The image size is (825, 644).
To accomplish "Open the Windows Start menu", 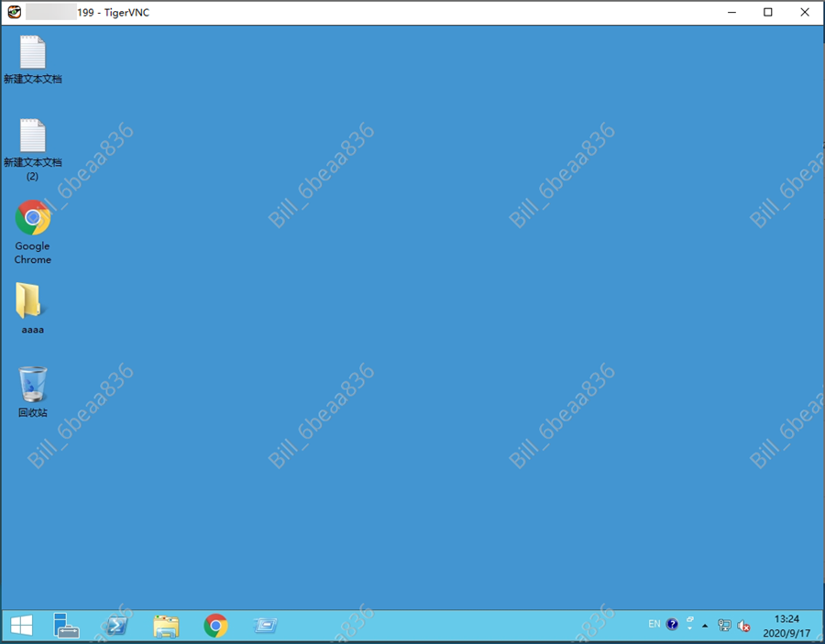I will (x=21, y=626).
